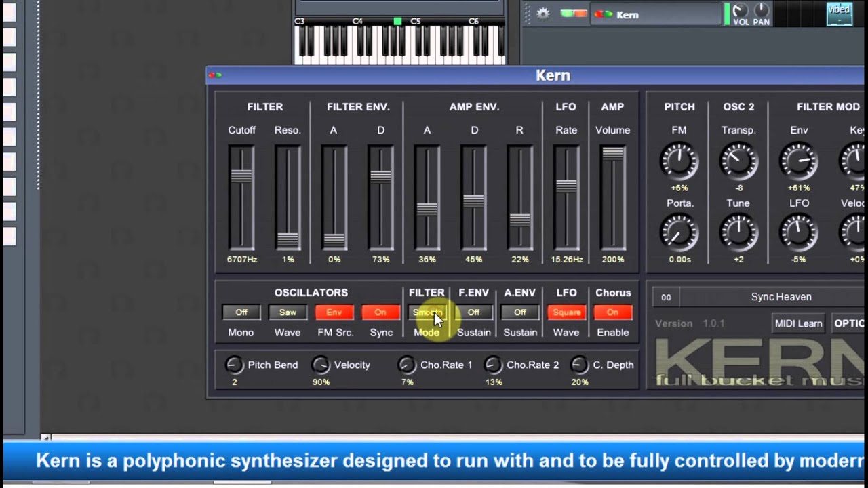Toggle the Chorus Enable On button
The height and width of the screenshot is (488, 868).
[613, 312]
